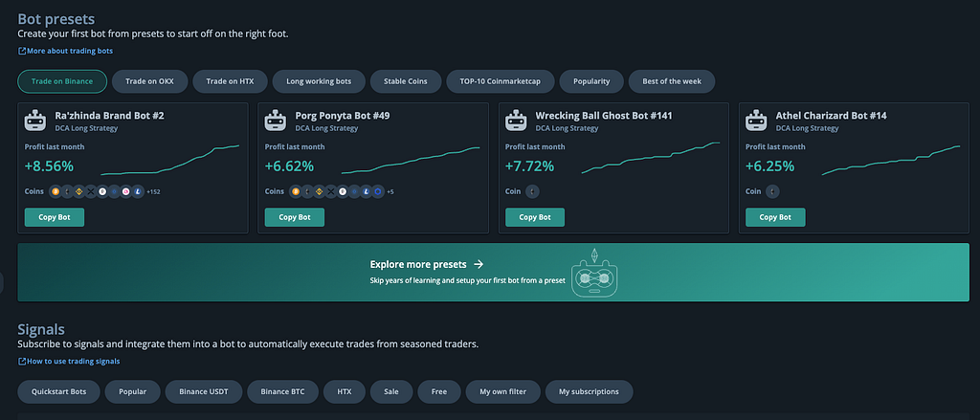Click the +6.25% profit value
The width and height of the screenshot is (980, 420).
(x=770, y=166)
